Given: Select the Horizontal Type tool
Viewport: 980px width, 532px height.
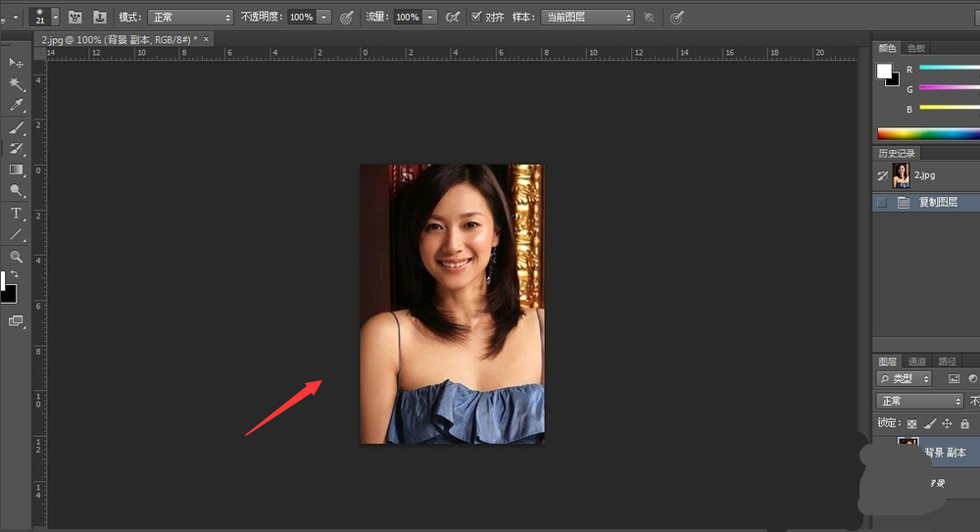Looking at the screenshot, I should point(16,214).
